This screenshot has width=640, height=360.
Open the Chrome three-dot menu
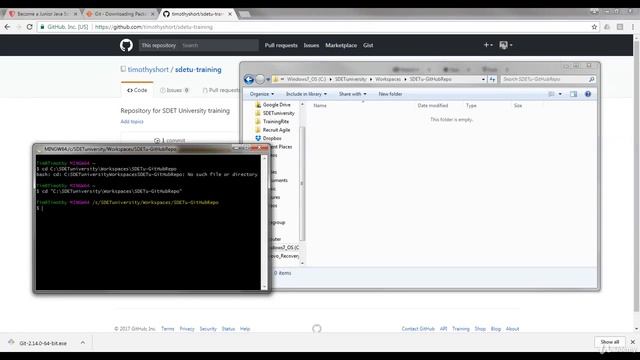(633, 27)
